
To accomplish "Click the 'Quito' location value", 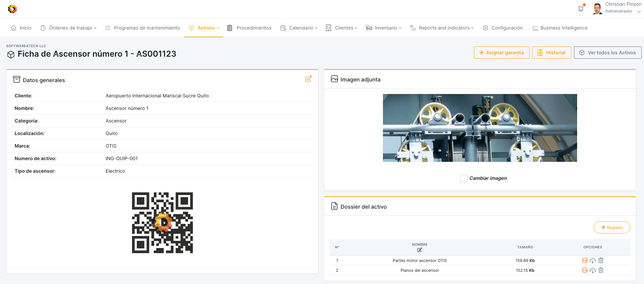I will pos(112,133).
